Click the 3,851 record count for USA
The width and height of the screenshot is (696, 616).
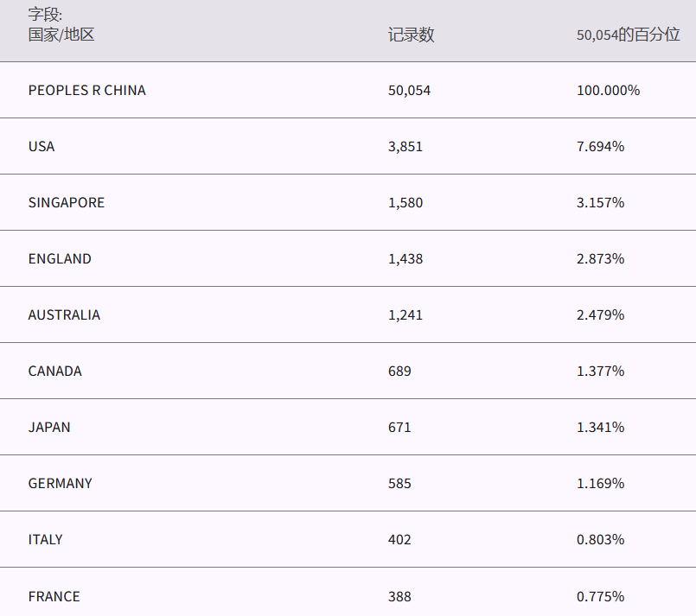point(405,146)
